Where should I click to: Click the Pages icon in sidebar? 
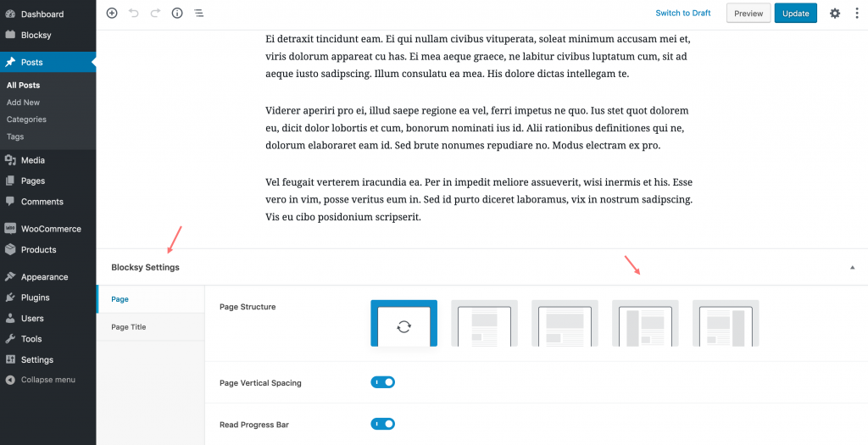click(10, 181)
